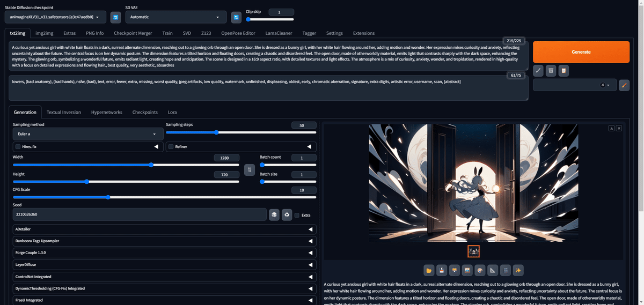Open the OpenPose Editor tab
The image size is (644, 305).
coord(238,33)
